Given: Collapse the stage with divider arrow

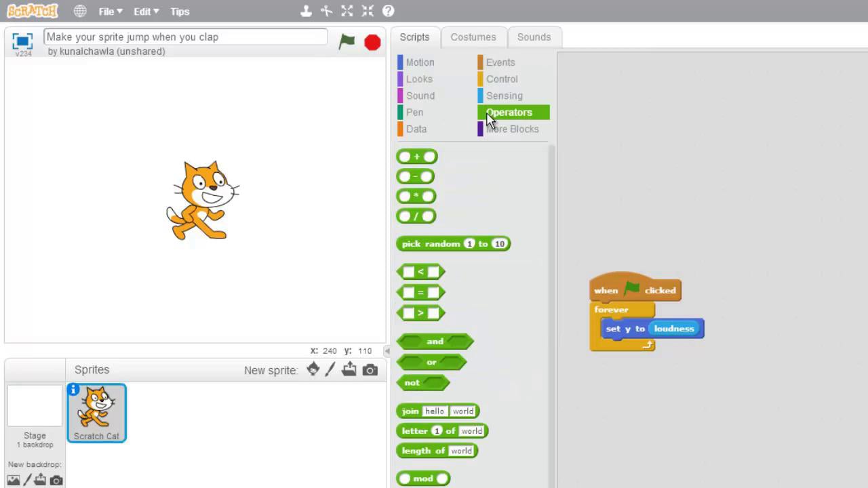Looking at the screenshot, I should coord(387,351).
